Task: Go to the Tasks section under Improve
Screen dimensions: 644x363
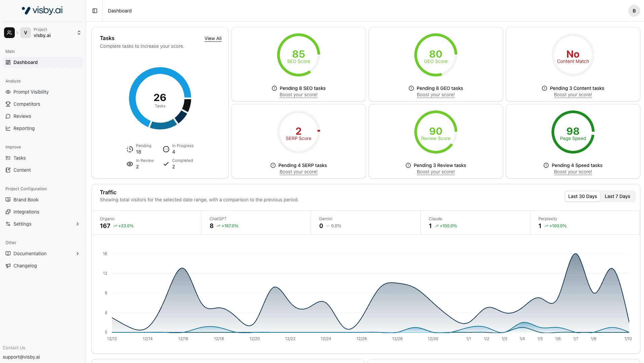Action: coord(20,158)
